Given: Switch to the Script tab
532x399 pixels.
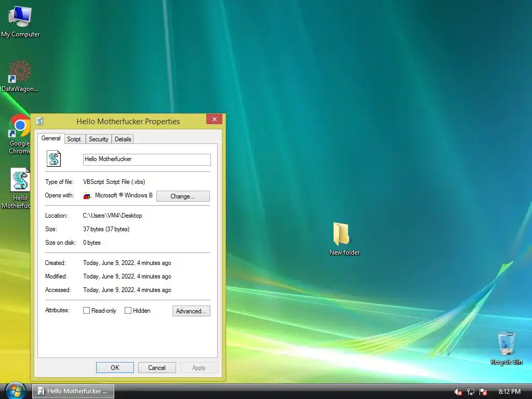Looking at the screenshot, I should point(74,139).
